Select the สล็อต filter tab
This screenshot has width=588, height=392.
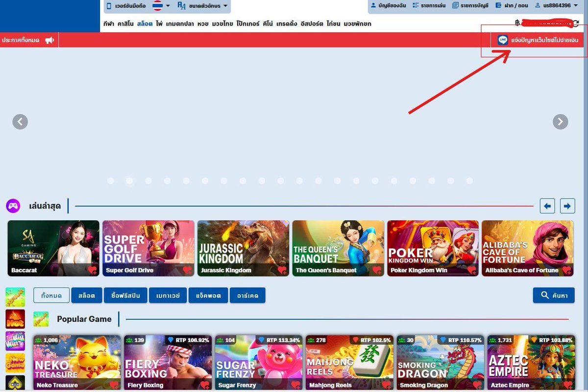(87, 295)
